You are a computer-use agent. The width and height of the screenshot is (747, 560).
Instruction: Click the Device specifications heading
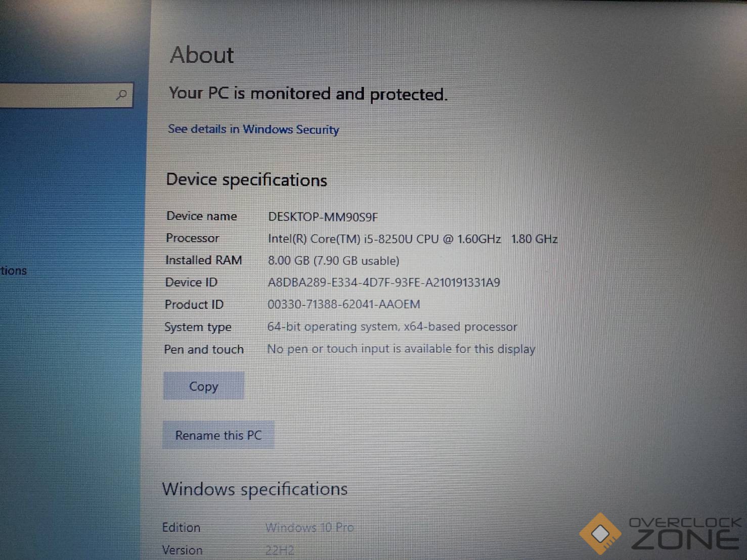pyautogui.click(x=247, y=180)
